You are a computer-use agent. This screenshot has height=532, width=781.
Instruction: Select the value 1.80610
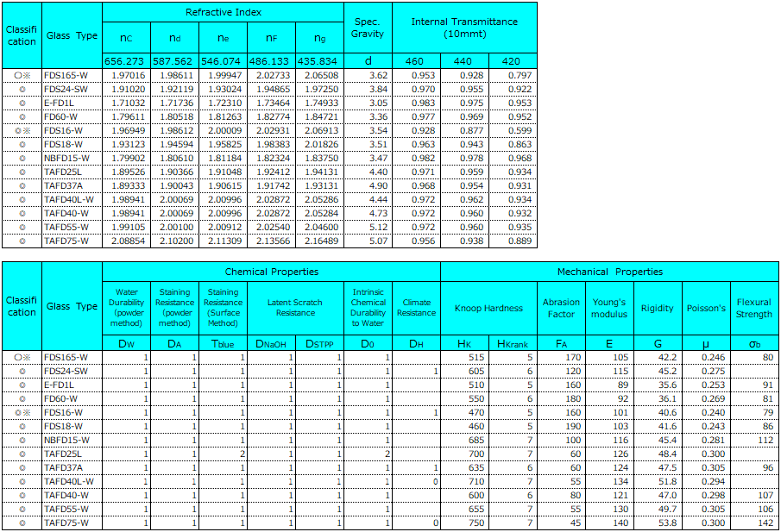pos(176,159)
